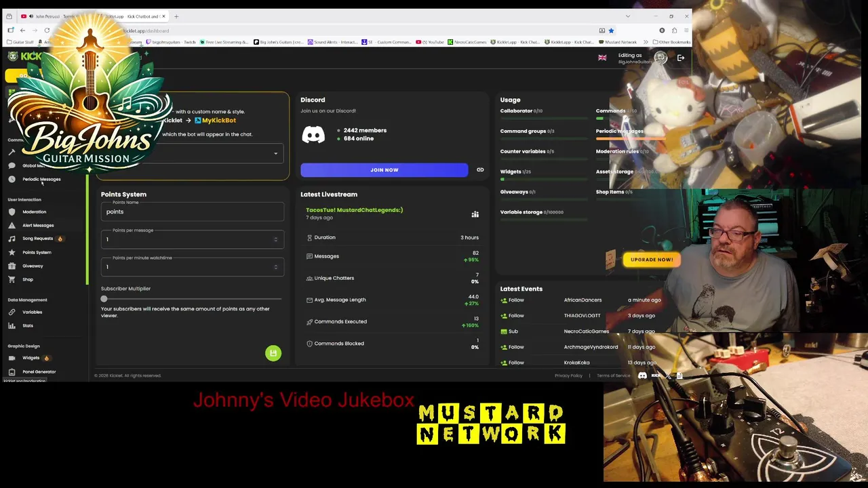Click the Panel Generator icon
The width and height of the screenshot is (868, 488).
[12, 371]
